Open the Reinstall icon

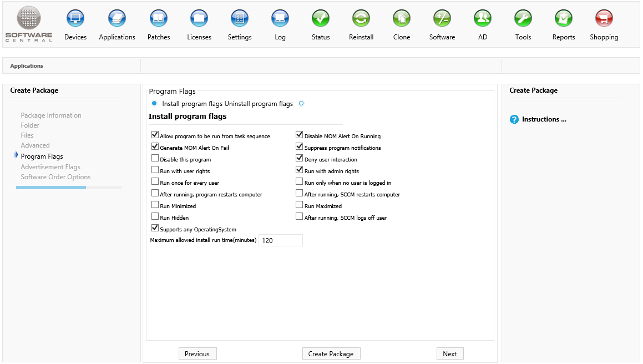pos(361,18)
